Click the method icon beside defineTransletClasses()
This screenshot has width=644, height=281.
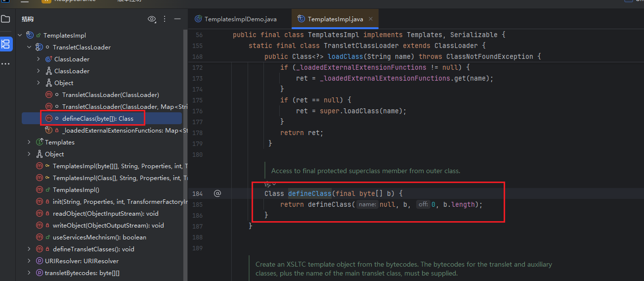(x=40, y=249)
